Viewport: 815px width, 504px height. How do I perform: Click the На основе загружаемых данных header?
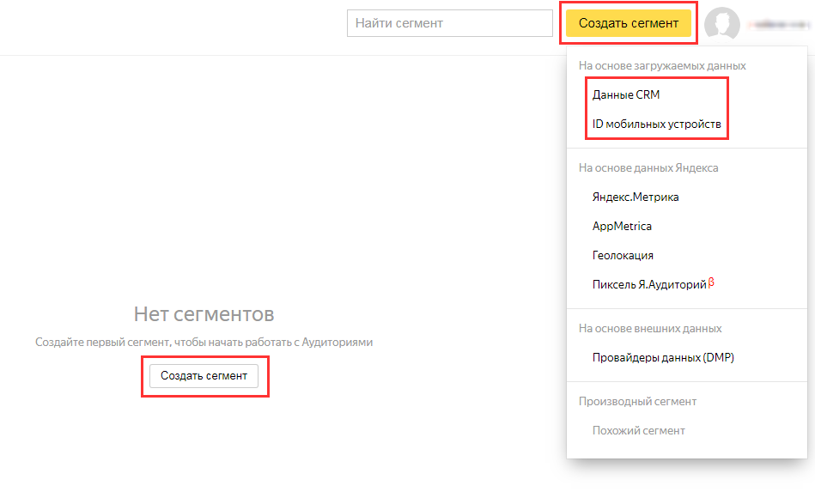[x=662, y=65]
